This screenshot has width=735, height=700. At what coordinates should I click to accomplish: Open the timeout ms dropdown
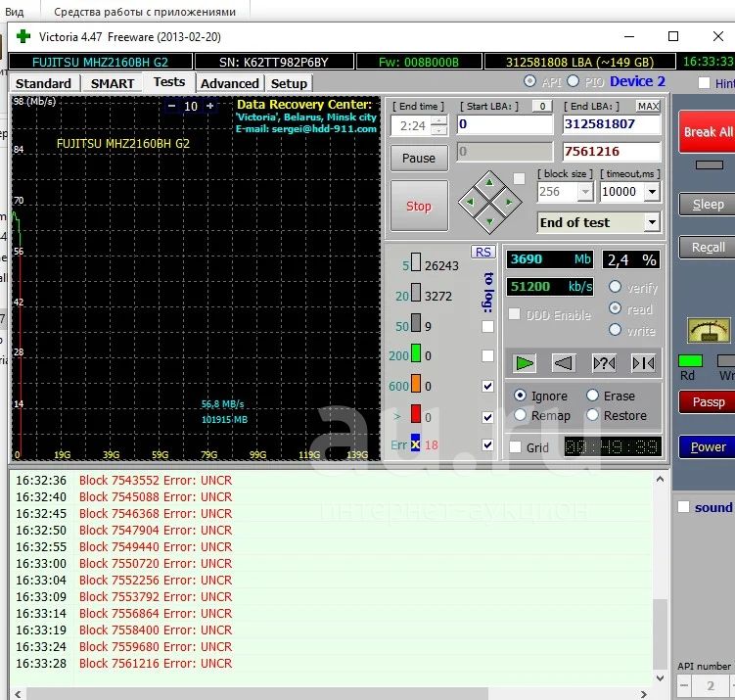coord(652,191)
